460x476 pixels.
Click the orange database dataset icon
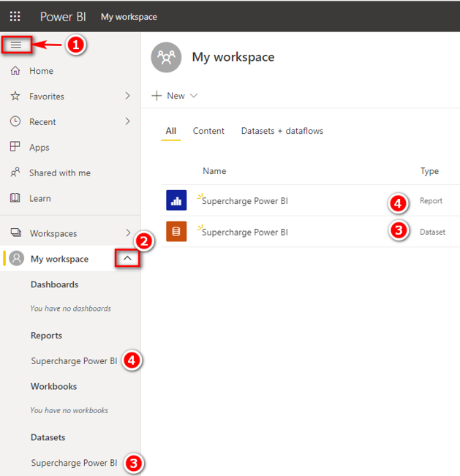pos(176,231)
